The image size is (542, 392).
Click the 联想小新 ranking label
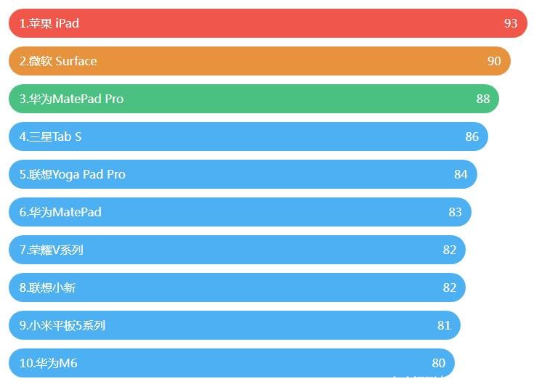(x=47, y=287)
